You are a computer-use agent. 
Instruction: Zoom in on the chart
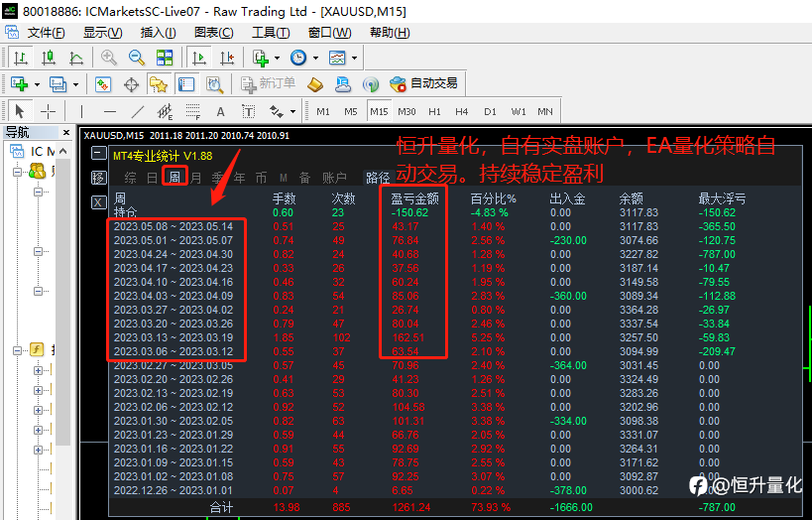click(109, 57)
